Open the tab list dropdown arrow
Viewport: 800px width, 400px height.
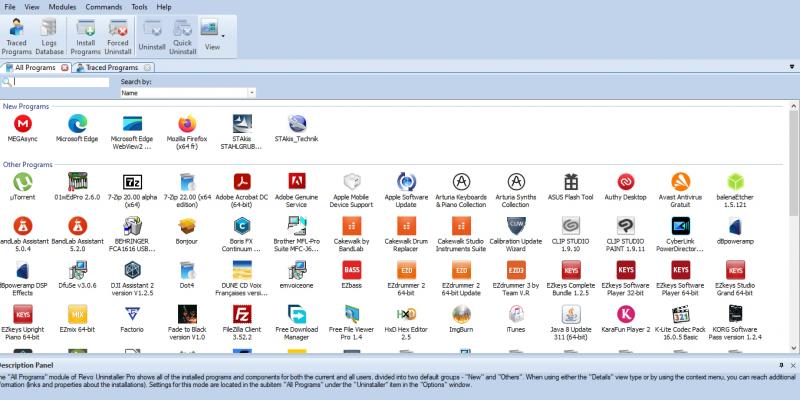click(x=792, y=67)
